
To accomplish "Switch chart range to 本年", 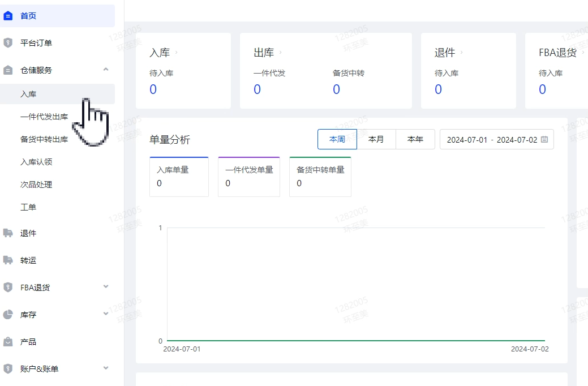I will pyautogui.click(x=415, y=139).
